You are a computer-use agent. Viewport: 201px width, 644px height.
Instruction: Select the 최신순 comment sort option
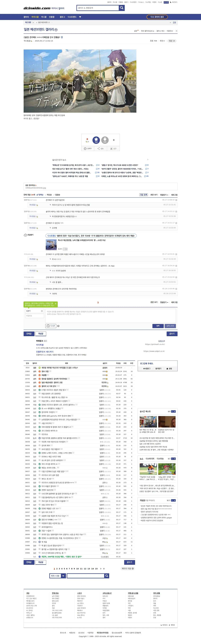coord(48,195)
